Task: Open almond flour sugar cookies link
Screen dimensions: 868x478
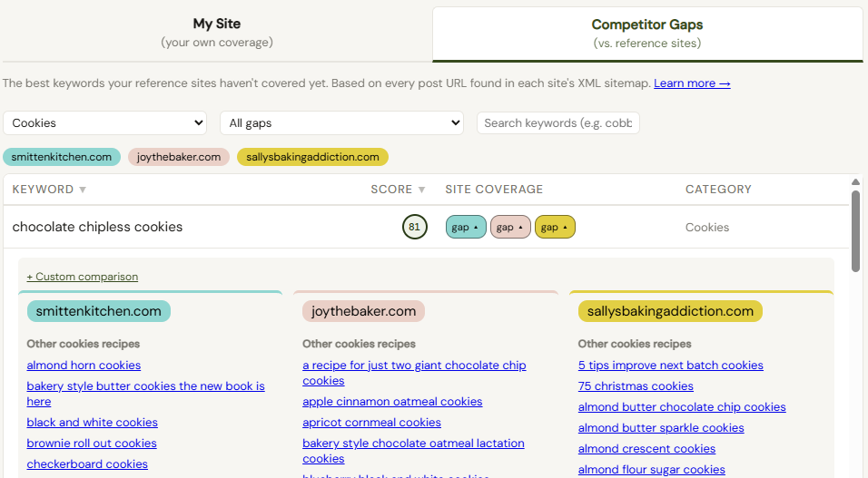Action: tap(652, 470)
